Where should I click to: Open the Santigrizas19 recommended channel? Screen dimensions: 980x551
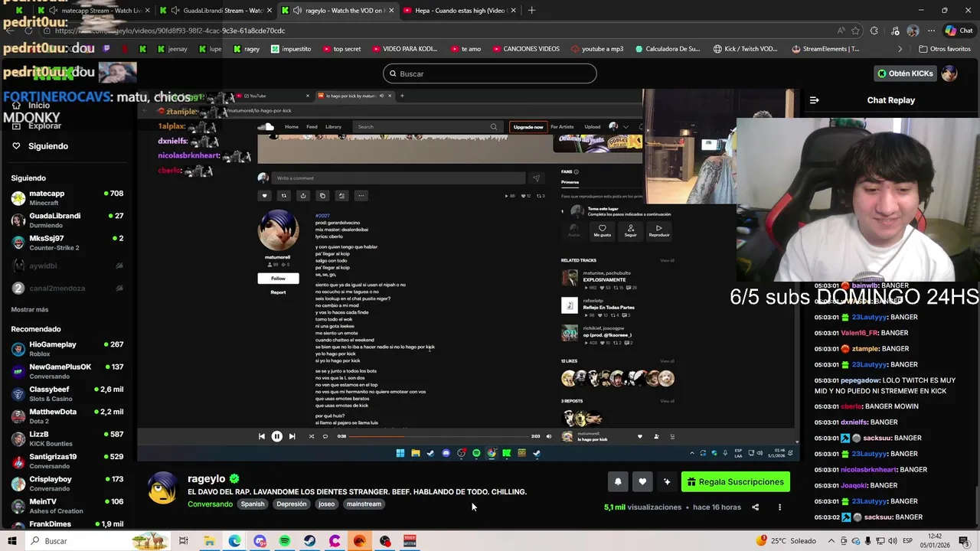67,461
